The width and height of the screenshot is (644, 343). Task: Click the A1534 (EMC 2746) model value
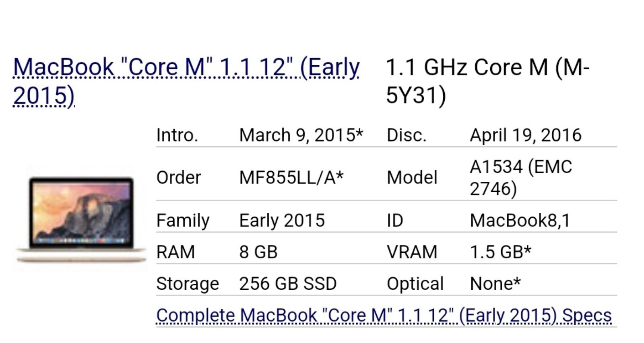click(521, 177)
